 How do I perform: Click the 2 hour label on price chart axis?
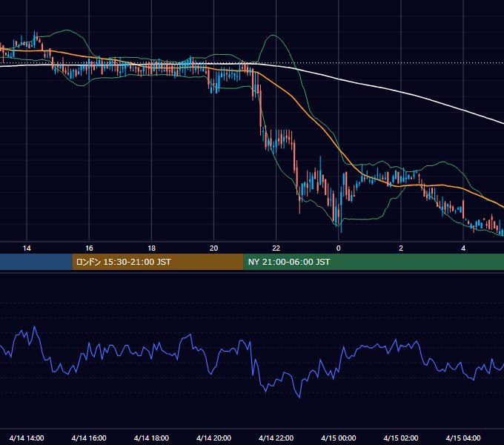click(401, 248)
